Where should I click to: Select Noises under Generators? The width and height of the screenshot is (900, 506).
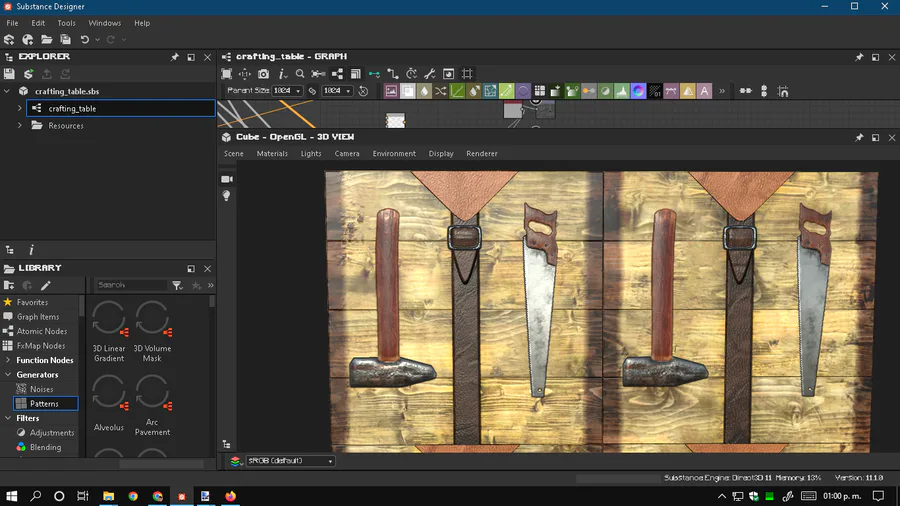[41, 389]
